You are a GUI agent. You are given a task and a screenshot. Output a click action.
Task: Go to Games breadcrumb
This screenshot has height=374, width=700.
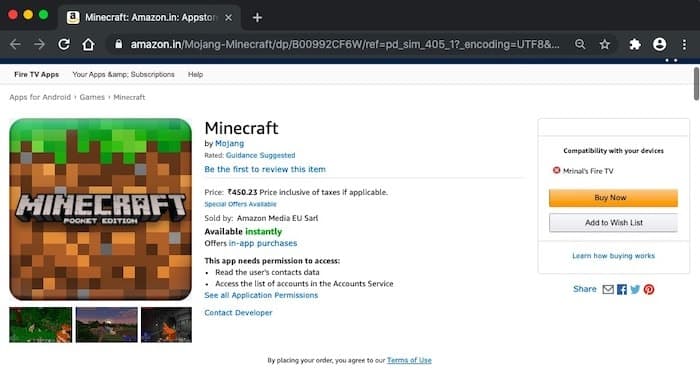[92, 97]
